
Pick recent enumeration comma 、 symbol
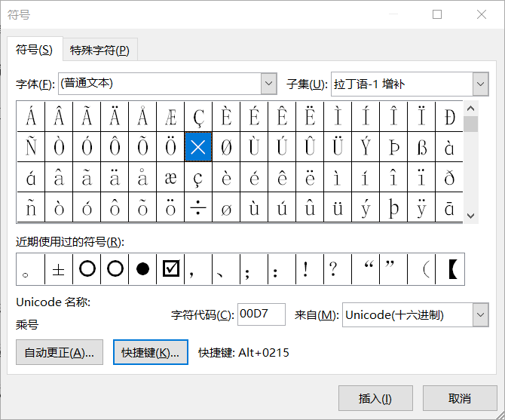[226, 269]
